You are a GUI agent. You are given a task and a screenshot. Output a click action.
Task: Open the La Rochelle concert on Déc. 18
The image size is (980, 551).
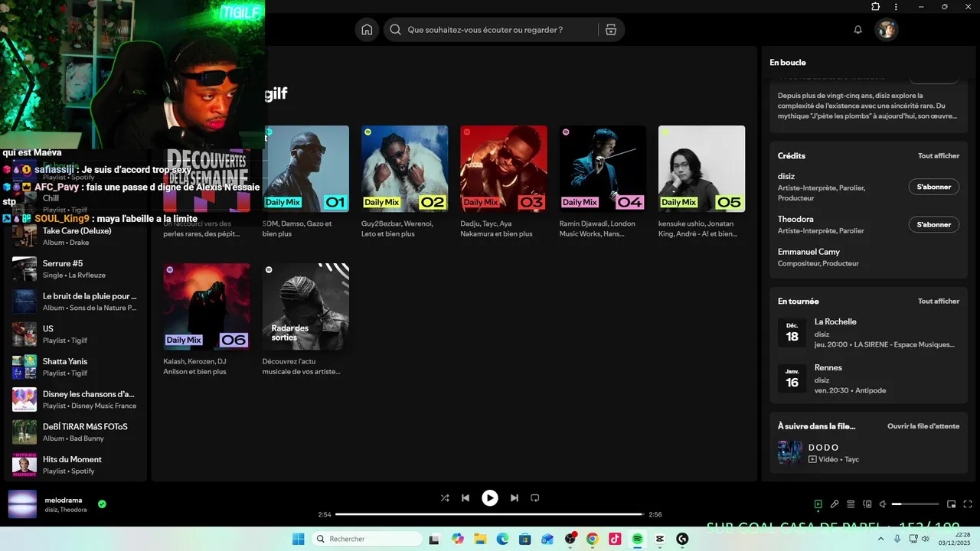click(x=868, y=333)
